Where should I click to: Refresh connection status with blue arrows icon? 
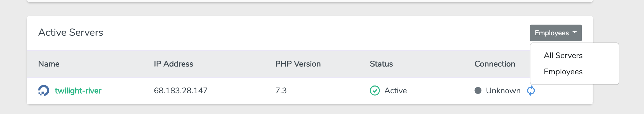[531, 91]
